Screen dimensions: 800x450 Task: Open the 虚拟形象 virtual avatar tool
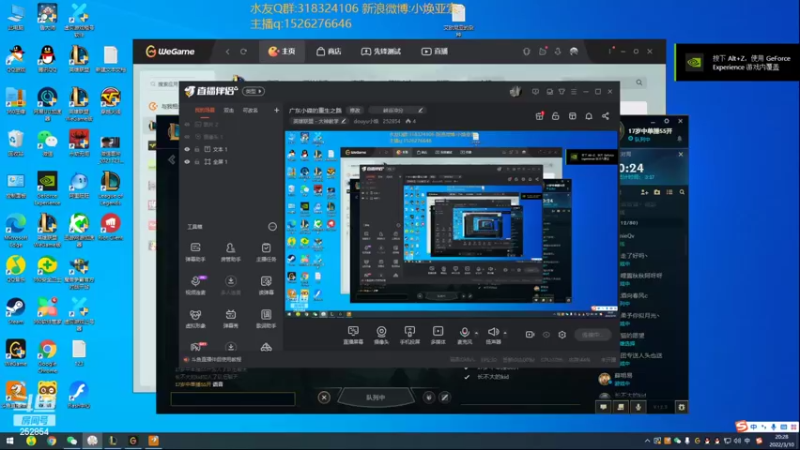tap(195, 318)
